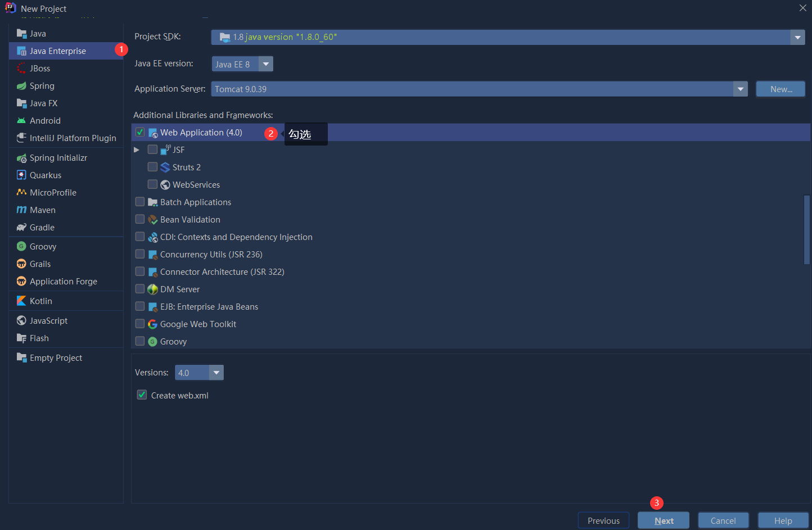
Task: Click the Cancel button
Action: coord(723,520)
